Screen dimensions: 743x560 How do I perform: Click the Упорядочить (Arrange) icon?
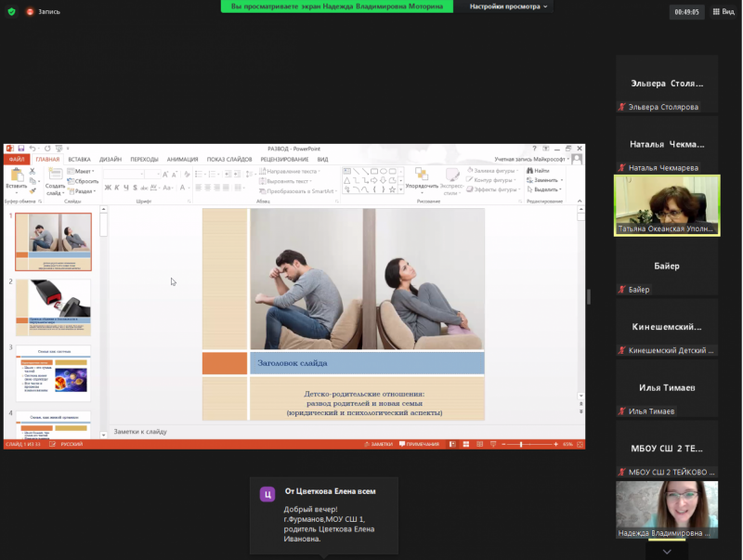click(x=421, y=176)
